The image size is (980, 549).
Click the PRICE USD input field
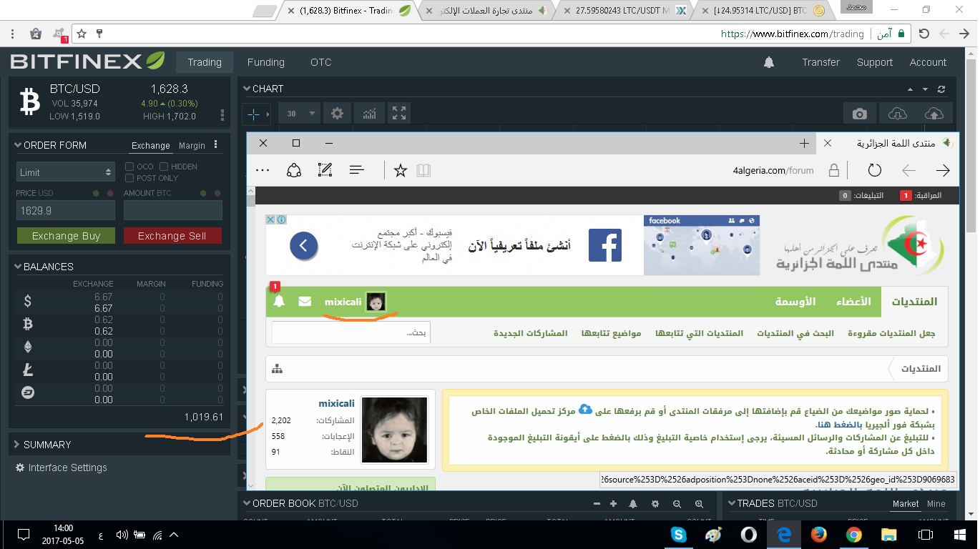(65, 211)
